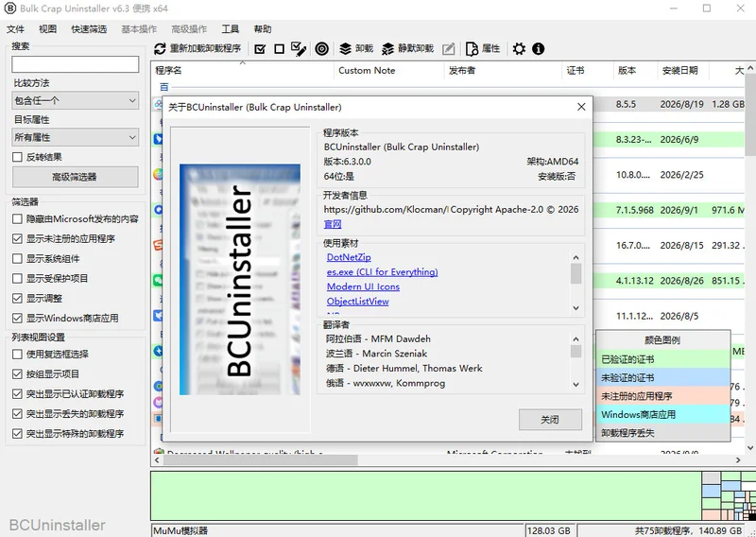Sort by Custom Note column header
756x537 pixels.
tap(388, 71)
